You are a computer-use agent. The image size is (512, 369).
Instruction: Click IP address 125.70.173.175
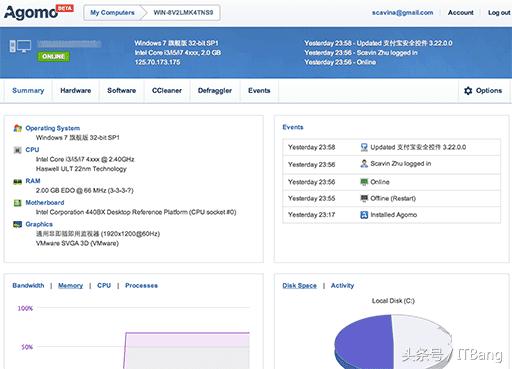[157, 62]
